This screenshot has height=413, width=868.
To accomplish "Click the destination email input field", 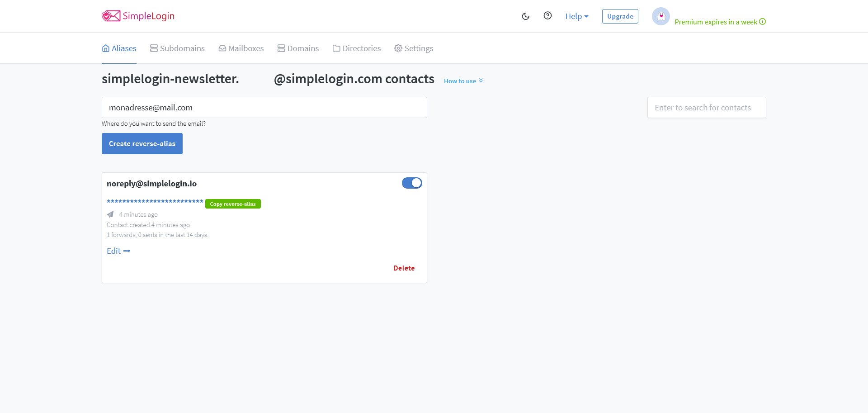I will click(x=264, y=108).
